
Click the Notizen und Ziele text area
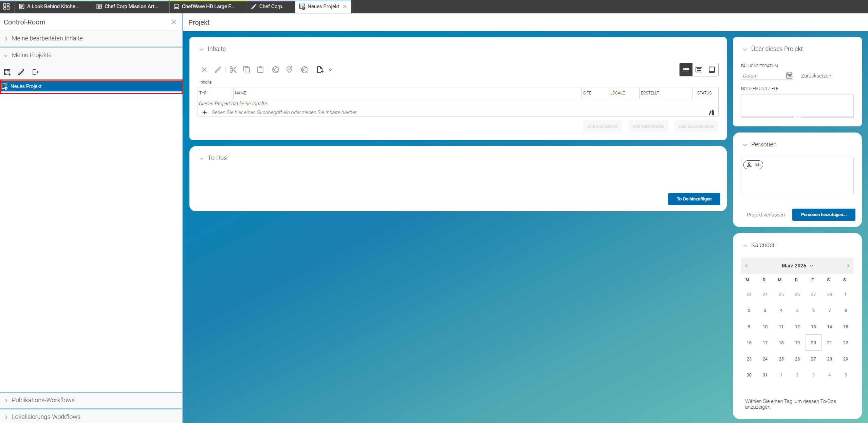point(797,106)
